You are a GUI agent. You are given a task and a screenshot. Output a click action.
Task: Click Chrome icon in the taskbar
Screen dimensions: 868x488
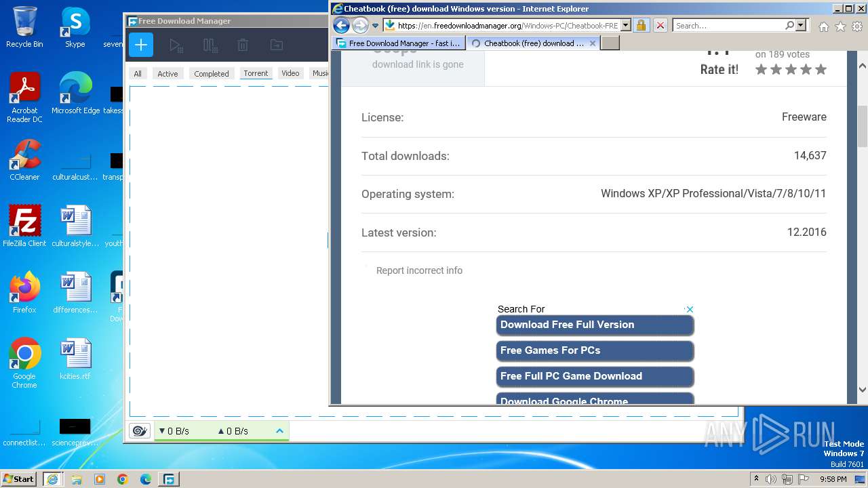tap(123, 479)
